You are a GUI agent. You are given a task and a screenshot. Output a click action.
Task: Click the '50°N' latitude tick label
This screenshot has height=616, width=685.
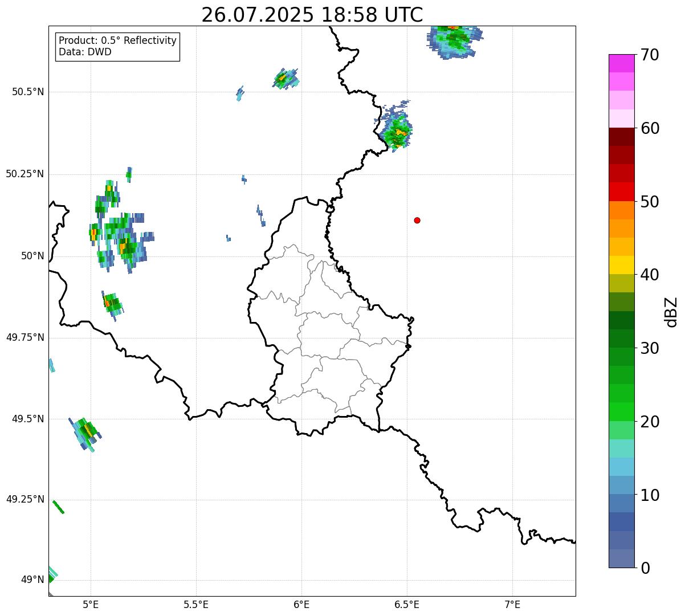[32, 256]
